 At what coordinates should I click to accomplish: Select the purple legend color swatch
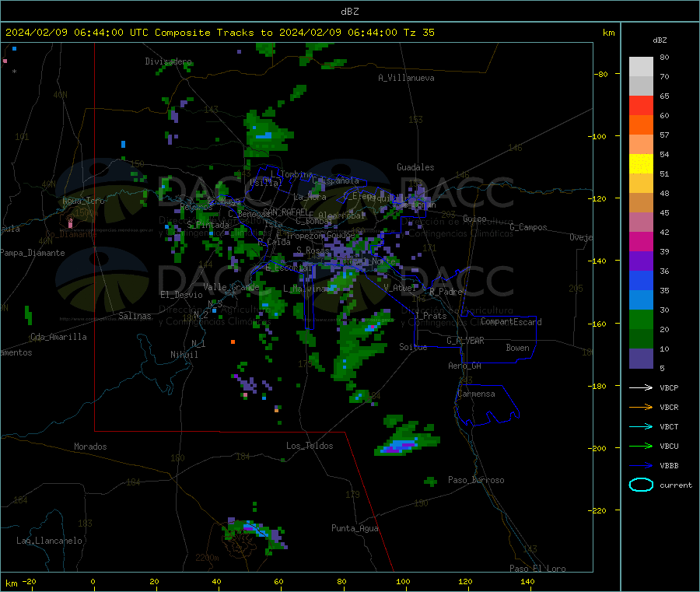coord(641,261)
